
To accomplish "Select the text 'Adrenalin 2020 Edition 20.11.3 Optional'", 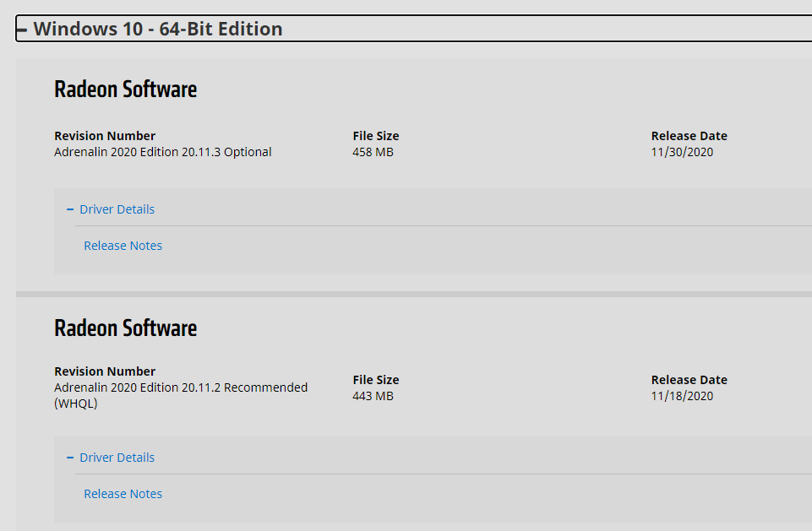I will [x=162, y=152].
